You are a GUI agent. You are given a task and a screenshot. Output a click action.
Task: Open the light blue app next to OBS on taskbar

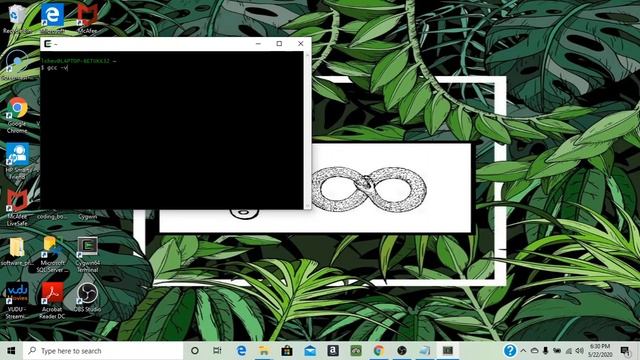tap(425, 351)
